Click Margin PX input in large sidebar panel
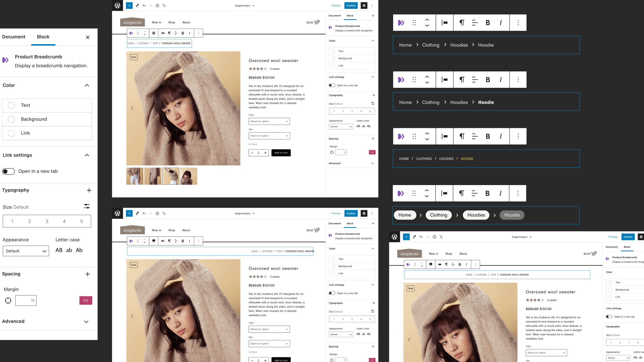Viewport: 644px width, 362px height. (26, 300)
